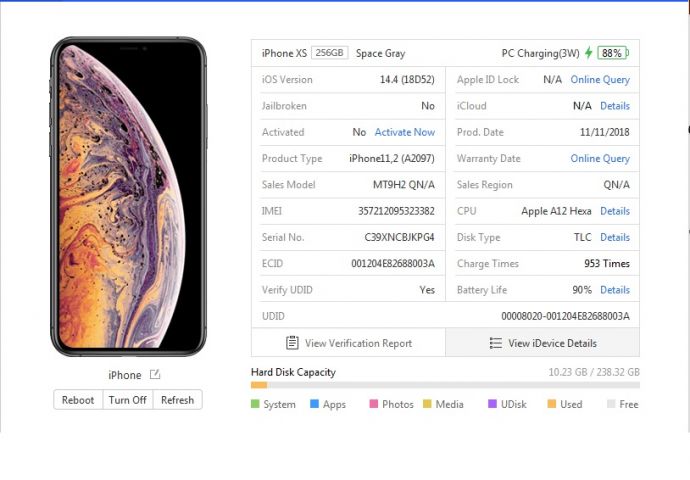Open View iDevice Details

coord(543,343)
